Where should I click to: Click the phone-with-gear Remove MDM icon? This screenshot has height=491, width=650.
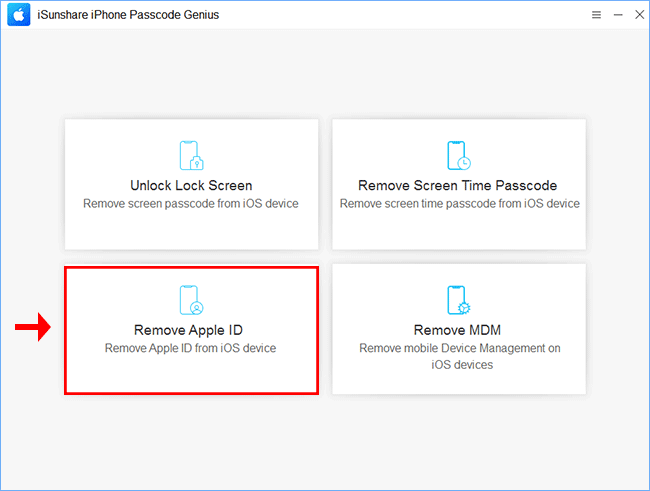(458, 300)
